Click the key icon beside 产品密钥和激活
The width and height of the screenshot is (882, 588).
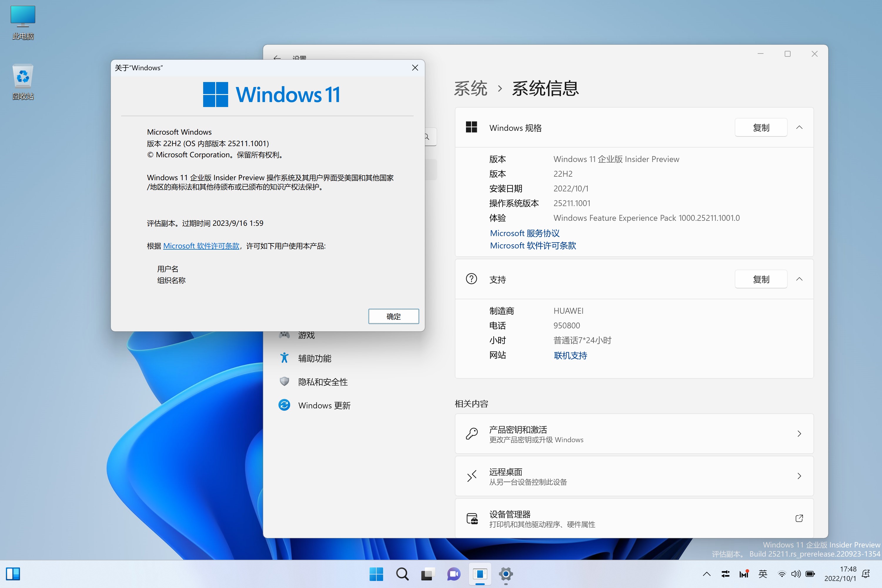[x=471, y=433]
